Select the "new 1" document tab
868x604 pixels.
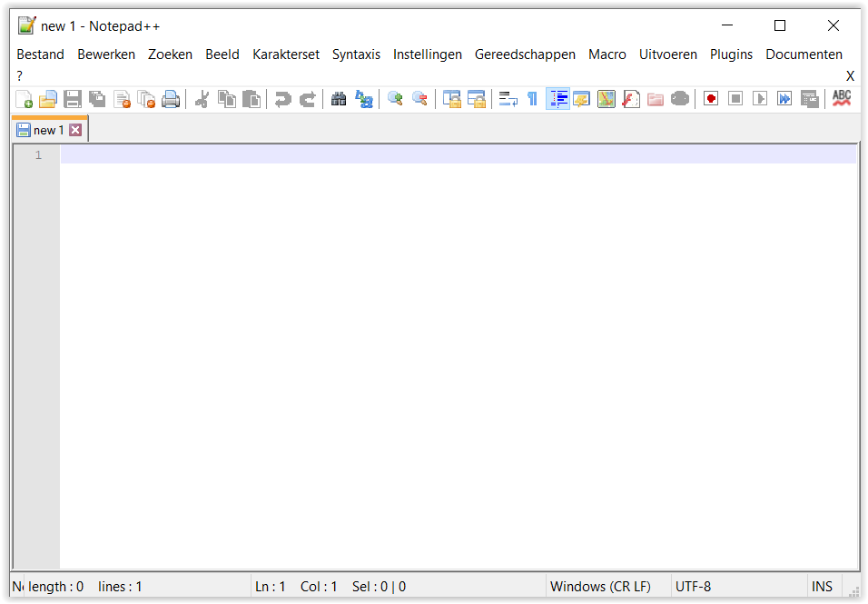click(49, 130)
